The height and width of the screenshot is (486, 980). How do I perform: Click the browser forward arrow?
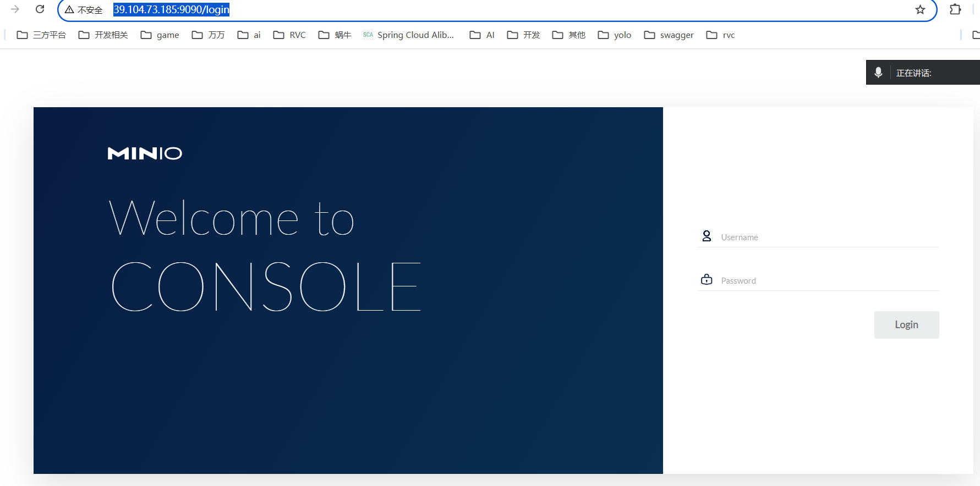coord(15,9)
